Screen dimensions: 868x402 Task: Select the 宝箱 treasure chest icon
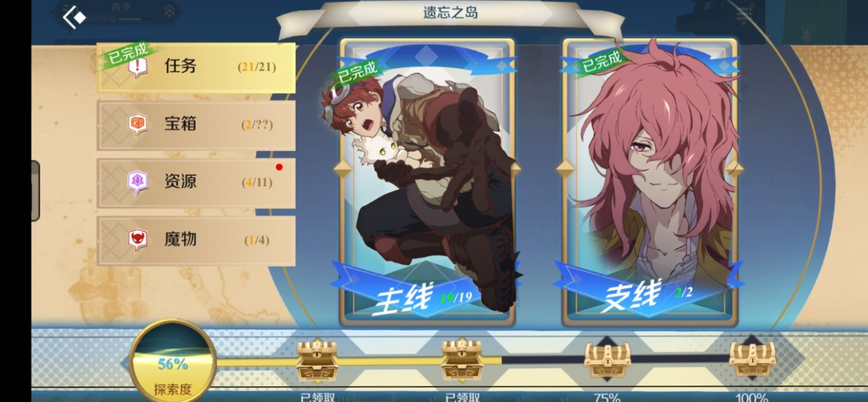(138, 124)
